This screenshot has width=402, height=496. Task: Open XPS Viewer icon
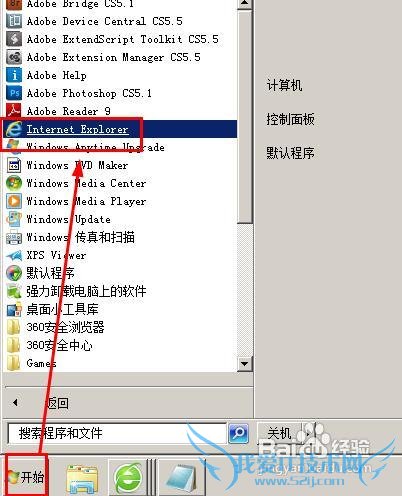point(14,255)
